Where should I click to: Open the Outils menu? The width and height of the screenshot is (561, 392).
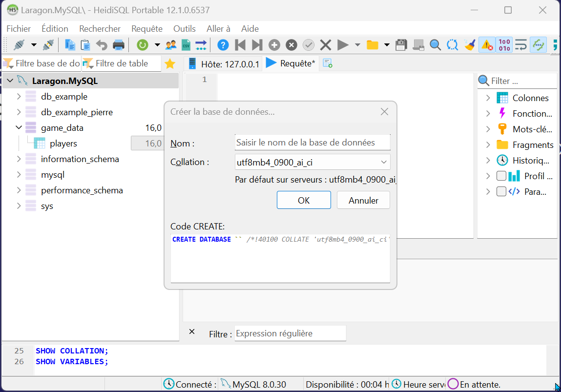point(184,29)
